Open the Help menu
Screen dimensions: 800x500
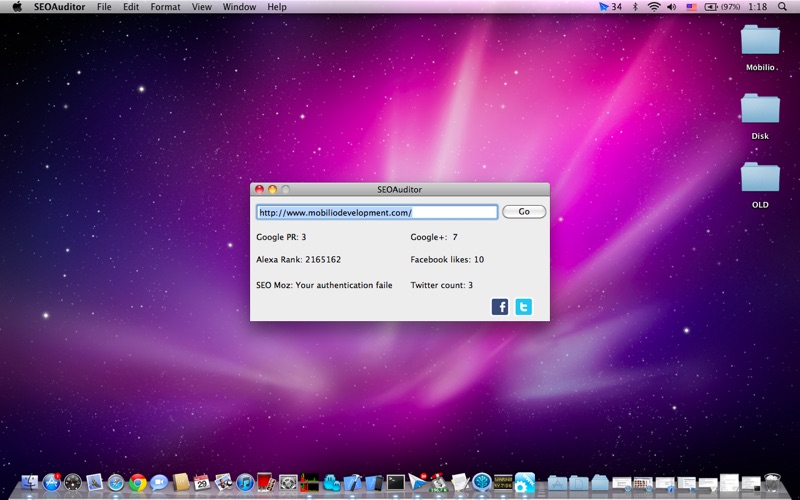[x=277, y=7]
